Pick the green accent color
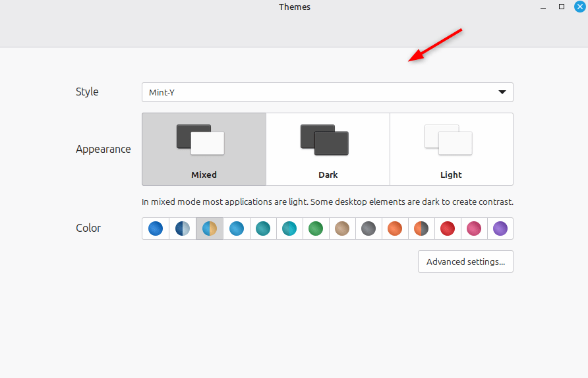 point(316,229)
